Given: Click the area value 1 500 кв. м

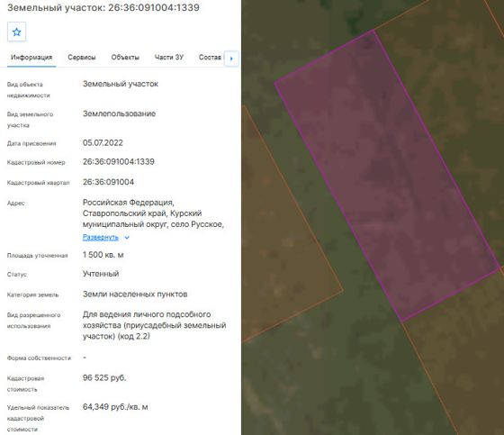Looking at the screenshot, I should pyautogui.click(x=103, y=255).
